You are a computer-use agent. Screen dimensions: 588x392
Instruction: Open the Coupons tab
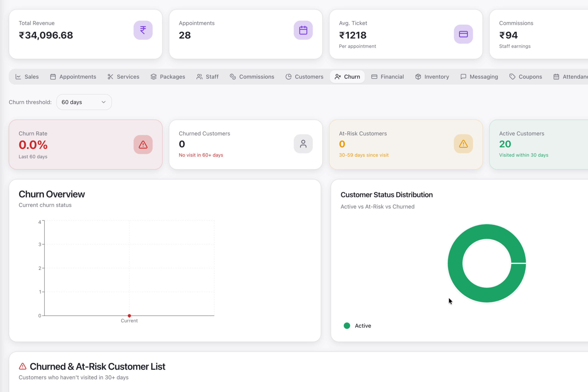click(526, 77)
